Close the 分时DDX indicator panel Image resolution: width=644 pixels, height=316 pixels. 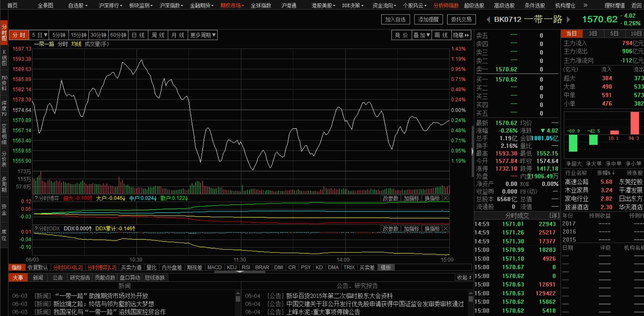click(446, 229)
